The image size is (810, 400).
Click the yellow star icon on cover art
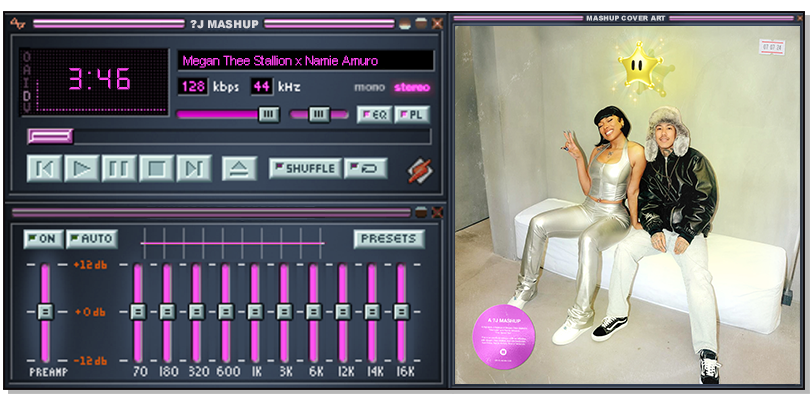click(x=640, y=66)
